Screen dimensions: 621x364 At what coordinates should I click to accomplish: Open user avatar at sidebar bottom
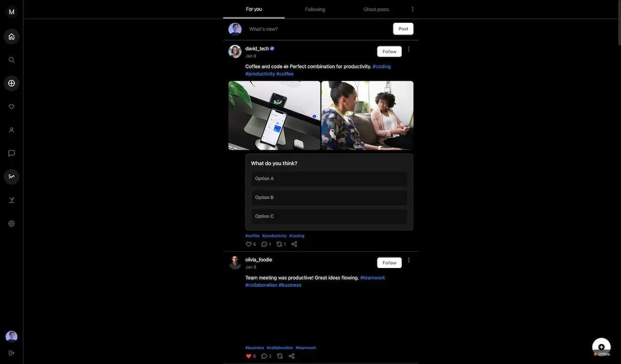(x=12, y=336)
